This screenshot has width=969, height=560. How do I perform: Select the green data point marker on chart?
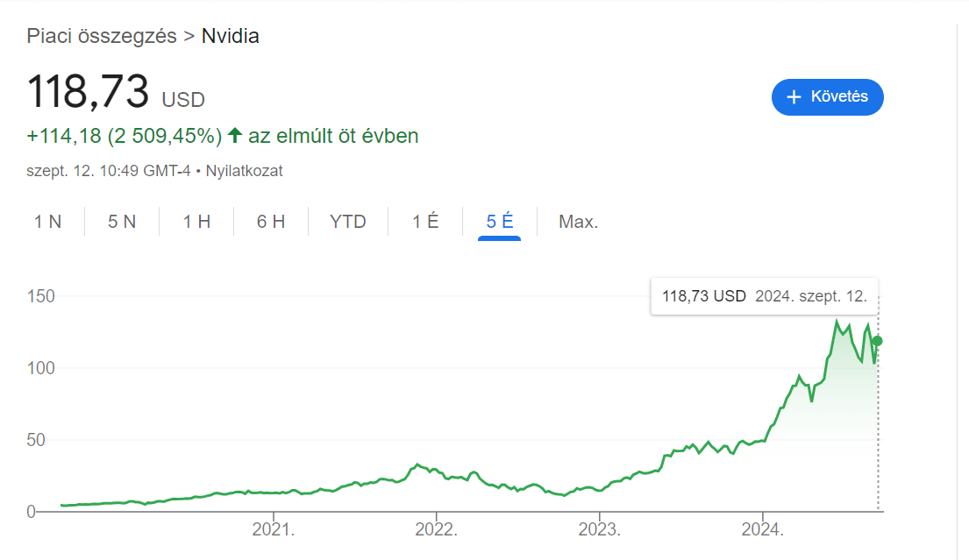[877, 342]
